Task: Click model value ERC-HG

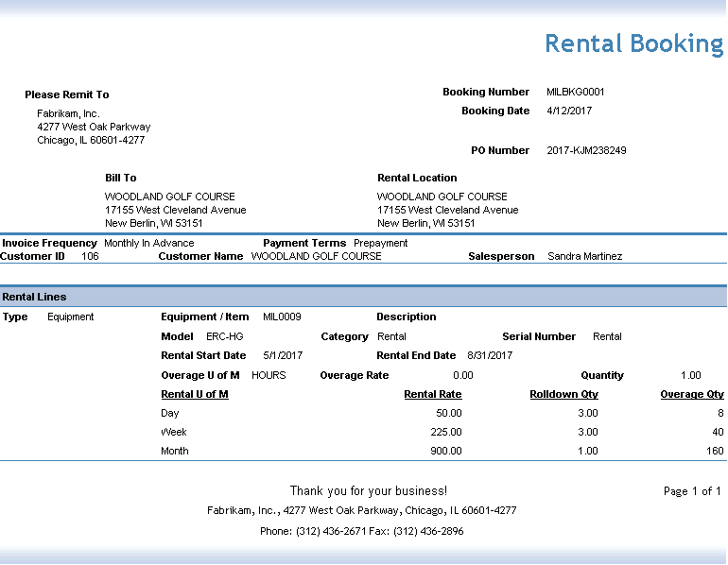Action: (225, 336)
